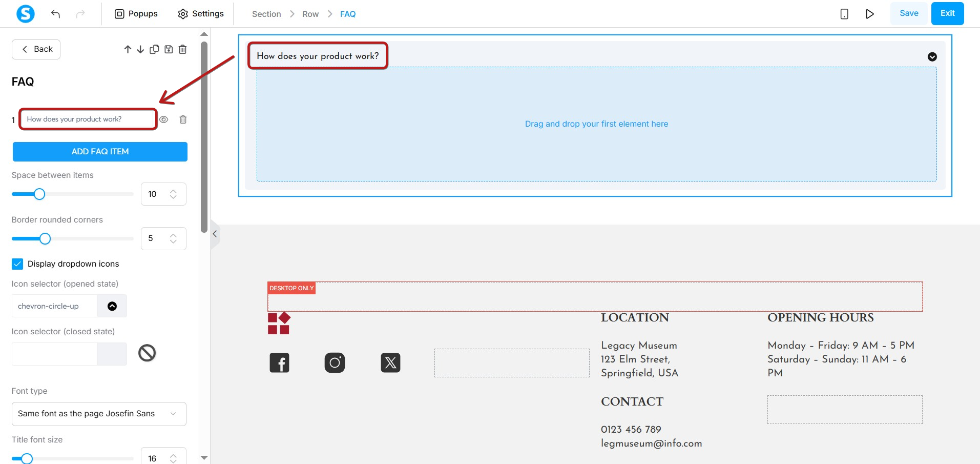Adjust the Title font size slider

[27, 459]
